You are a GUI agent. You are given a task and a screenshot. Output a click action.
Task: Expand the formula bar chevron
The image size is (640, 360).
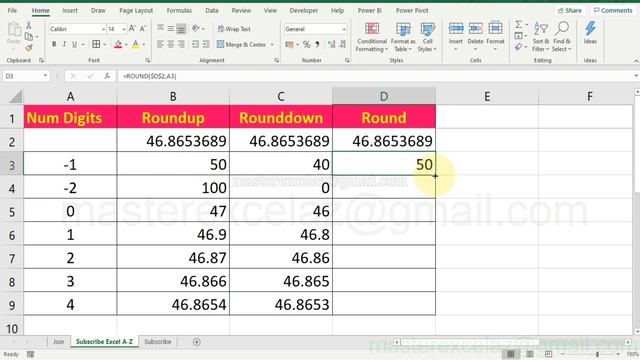point(636,76)
